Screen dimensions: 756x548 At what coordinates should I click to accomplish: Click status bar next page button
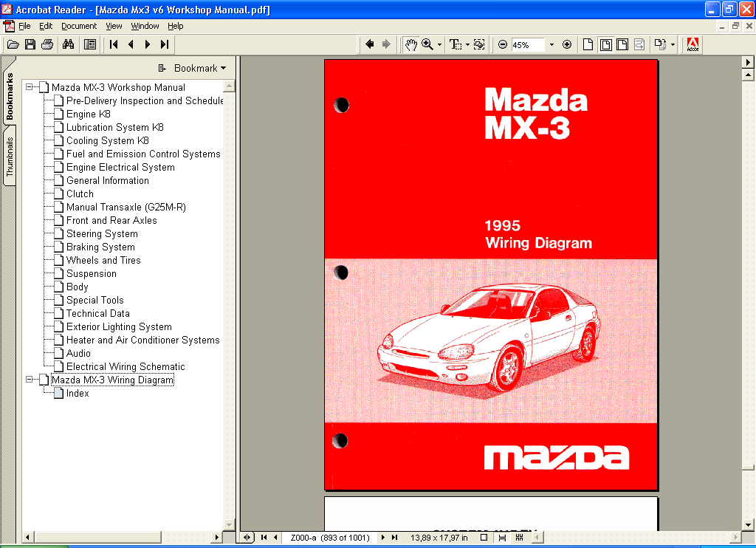(383, 538)
